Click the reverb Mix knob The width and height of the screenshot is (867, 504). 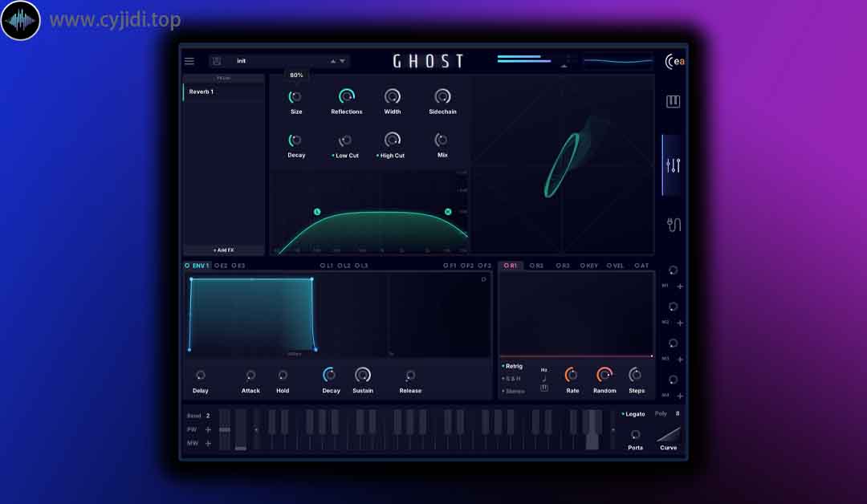coord(442,140)
